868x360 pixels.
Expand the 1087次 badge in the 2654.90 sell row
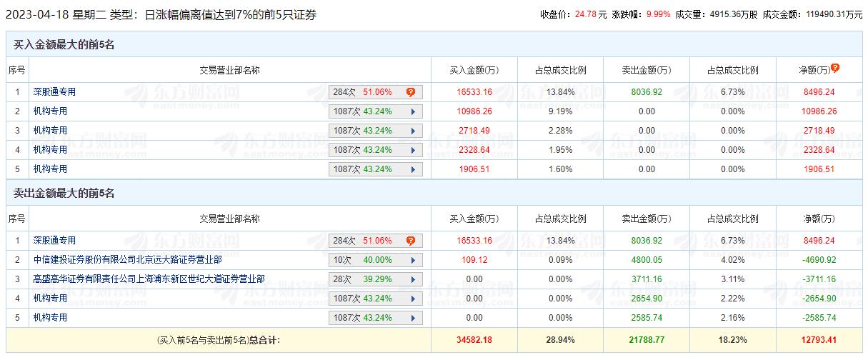click(x=376, y=299)
